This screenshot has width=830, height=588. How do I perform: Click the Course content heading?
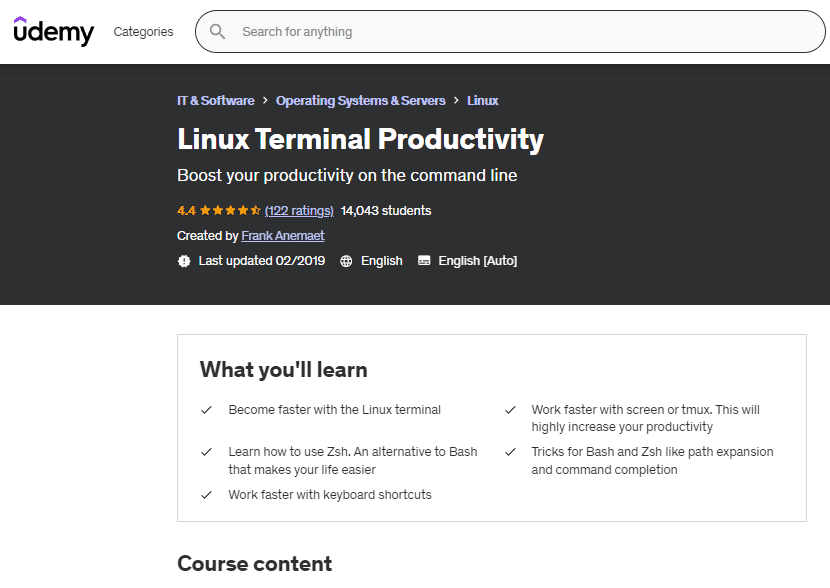tap(254, 564)
